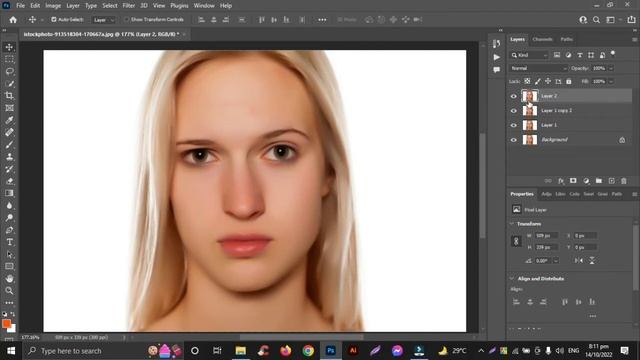Toggle visibility of Background layer

point(513,140)
